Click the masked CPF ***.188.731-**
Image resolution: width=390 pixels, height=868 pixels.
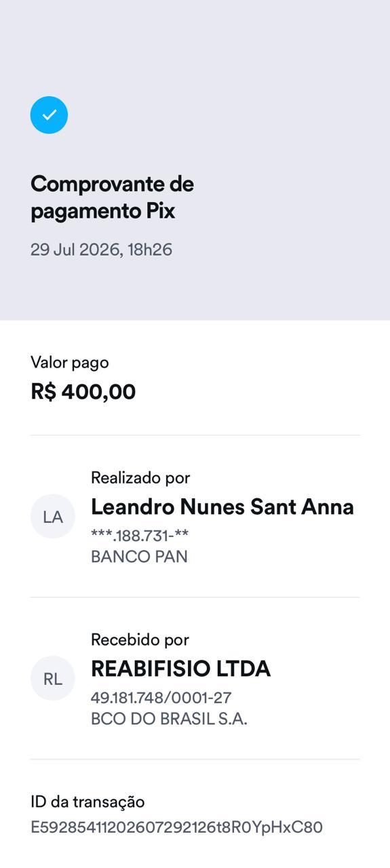(x=140, y=536)
